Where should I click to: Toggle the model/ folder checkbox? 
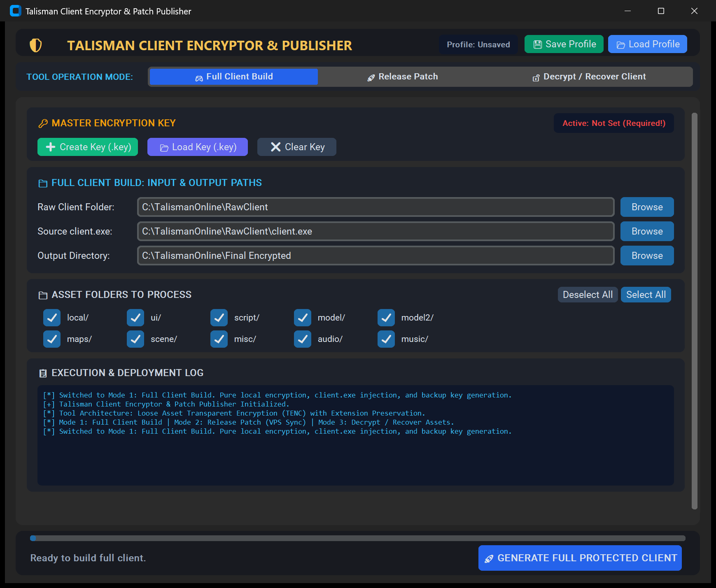click(x=303, y=318)
